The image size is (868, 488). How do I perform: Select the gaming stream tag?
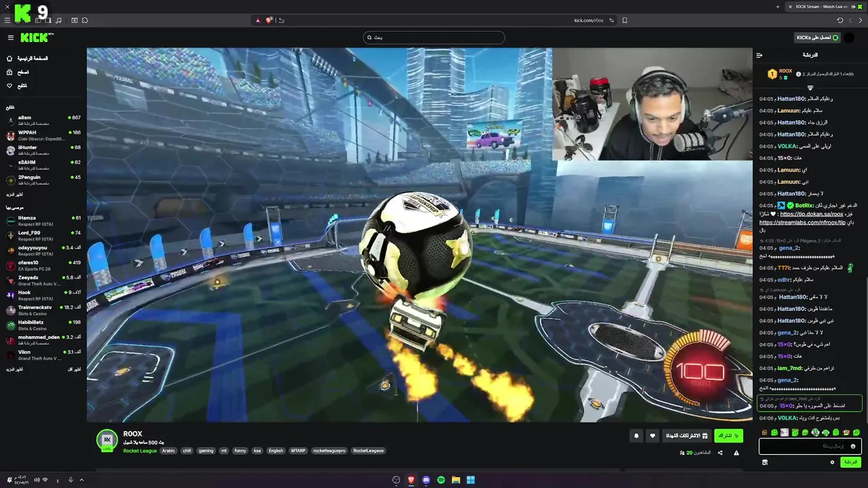click(x=206, y=451)
